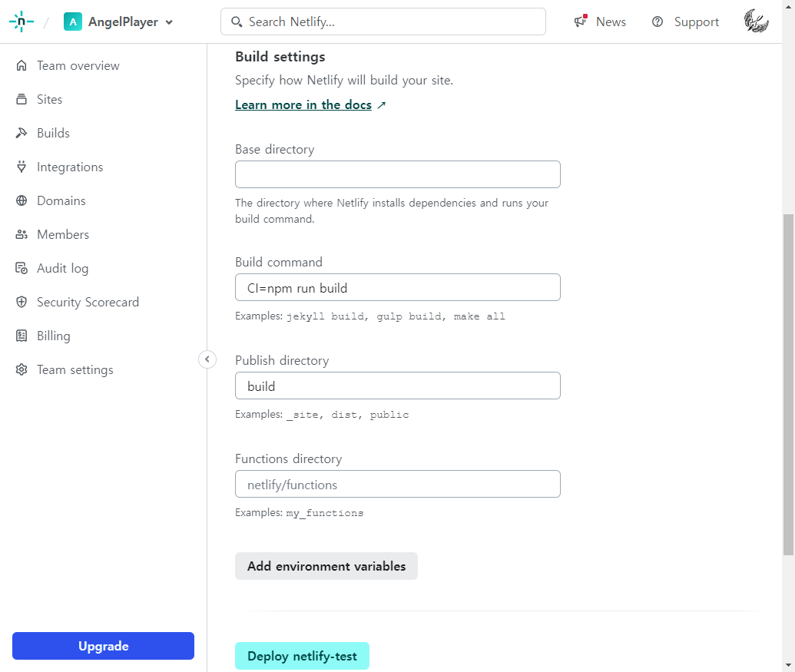Click Deploy netlify-test button

click(x=302, y=656)
